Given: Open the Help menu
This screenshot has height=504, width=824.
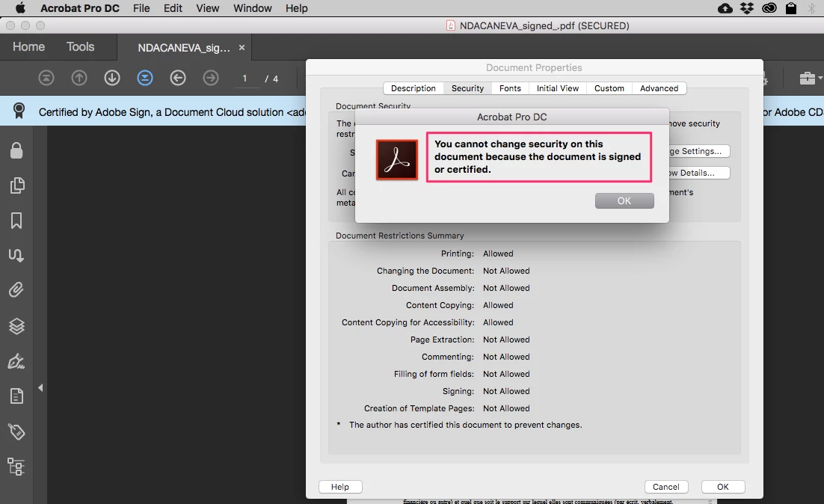Looking at the screenshot, I should [296, 8].
